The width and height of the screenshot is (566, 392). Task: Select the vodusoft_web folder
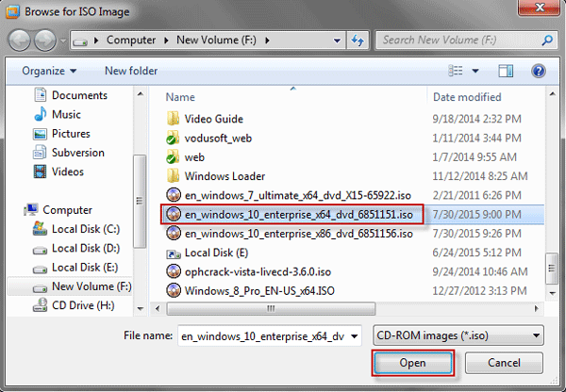coord(208,139)
